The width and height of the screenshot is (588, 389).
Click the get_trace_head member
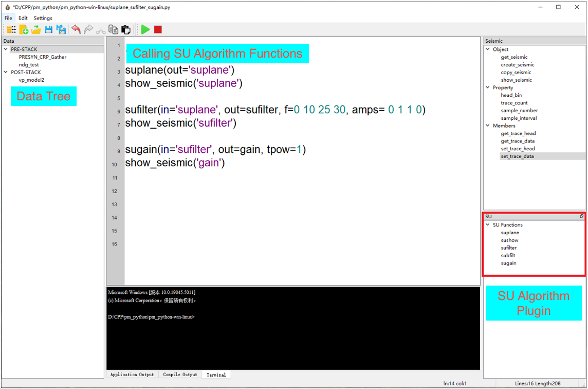coord(518,133)
